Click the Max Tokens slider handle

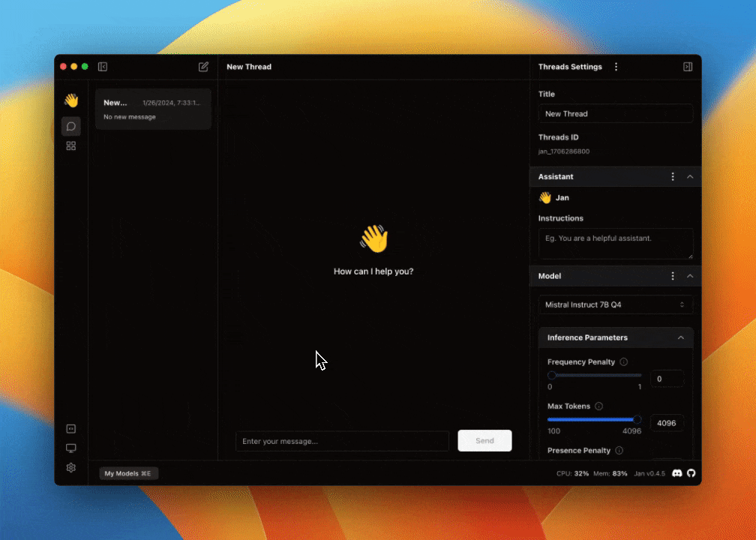tap(637, 420)
